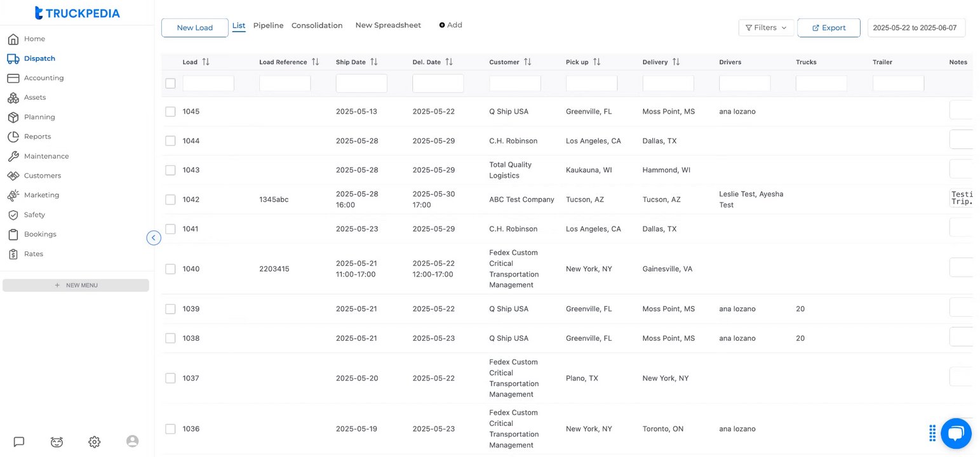This screenshot has width=980, height=457.
Task: Select the checkbox for load 1045
Action: (x=170, y=112)
